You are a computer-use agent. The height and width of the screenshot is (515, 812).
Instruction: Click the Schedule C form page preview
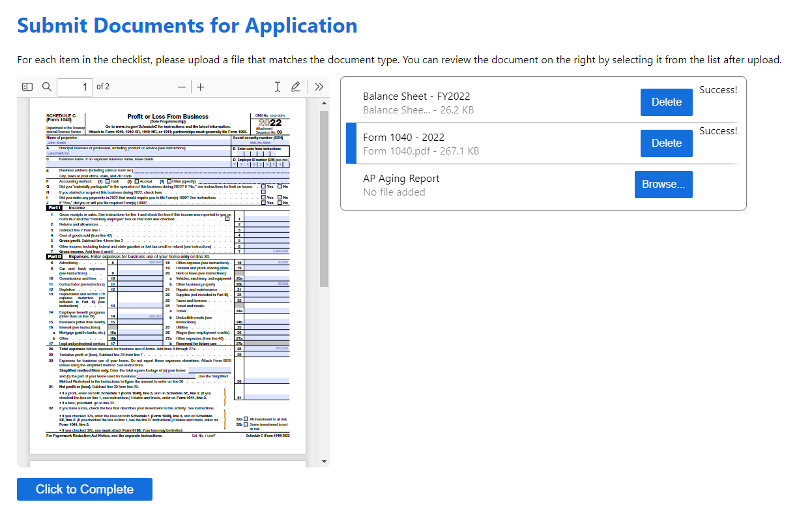pos(166,274)
